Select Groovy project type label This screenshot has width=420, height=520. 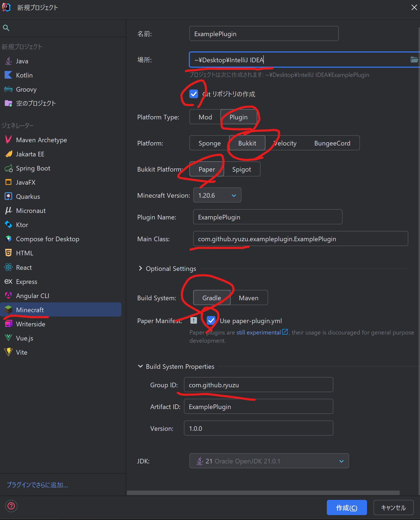click(26, 89)
